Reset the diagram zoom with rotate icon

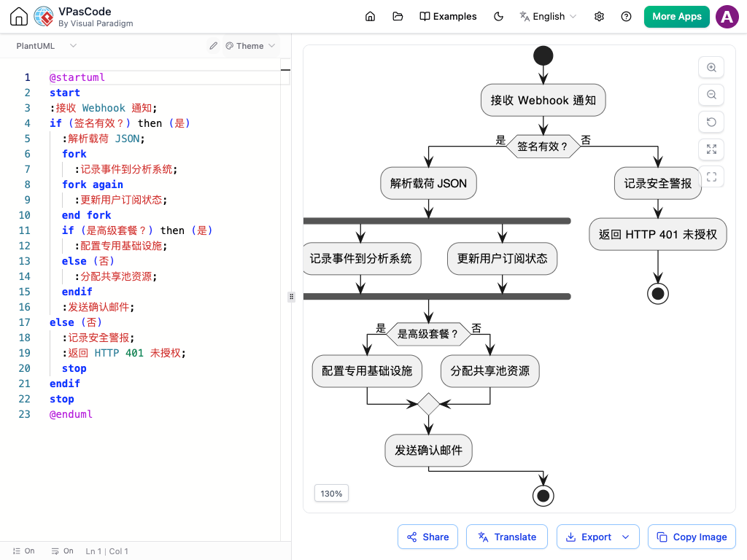tap(711, 122)
